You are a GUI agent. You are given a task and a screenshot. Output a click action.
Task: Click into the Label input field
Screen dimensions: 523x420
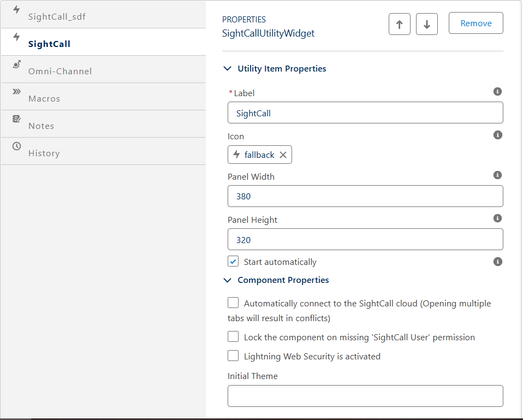[365, 113]
